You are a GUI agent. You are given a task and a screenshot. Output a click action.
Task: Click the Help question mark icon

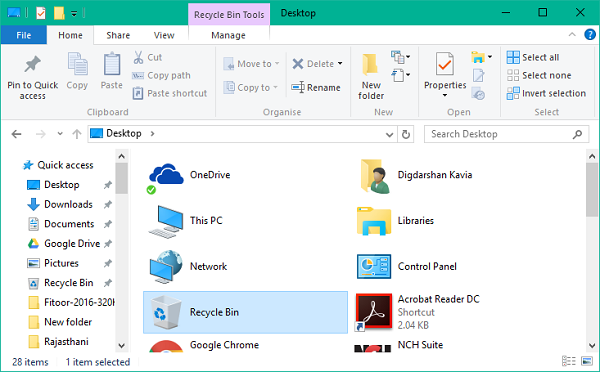590,34
